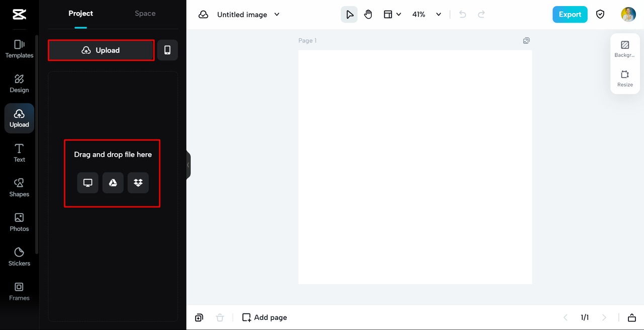
Task: Open the Stickers sidebar panel
Action: click(19, 257)
